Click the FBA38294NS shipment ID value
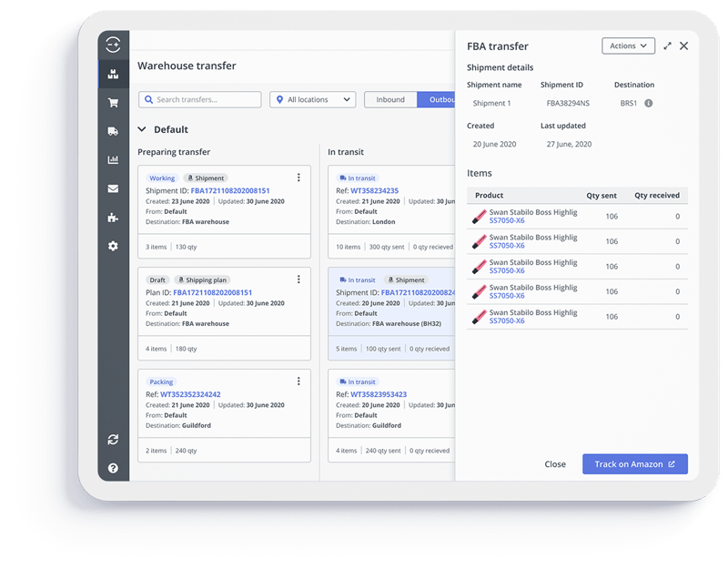The image size is (728, 569). click(568, 103)
